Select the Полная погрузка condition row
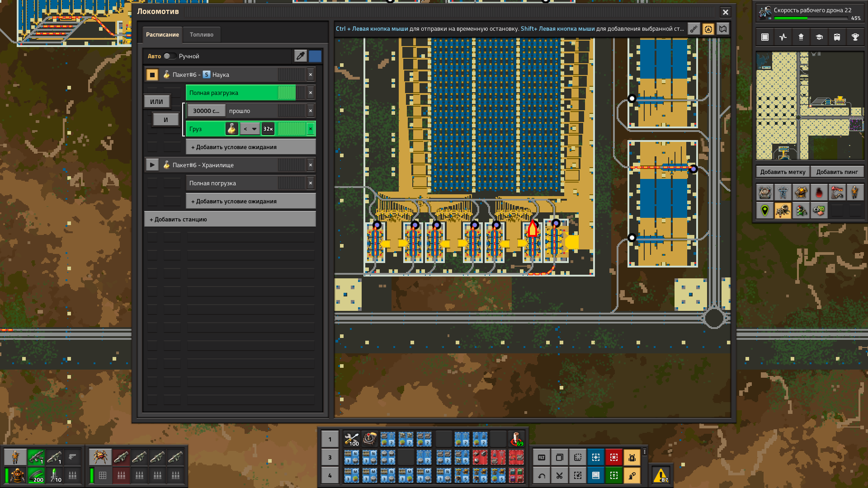Image resolution: width=868 pixels, height=488 pixels. tap(246, 183)
